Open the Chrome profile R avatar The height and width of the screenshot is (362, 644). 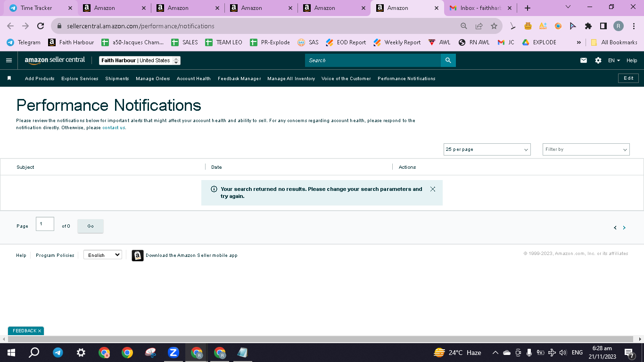point(619,26)
